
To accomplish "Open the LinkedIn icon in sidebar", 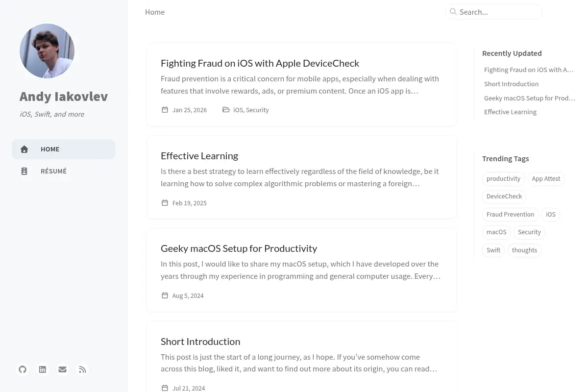I will pos(43,369).
